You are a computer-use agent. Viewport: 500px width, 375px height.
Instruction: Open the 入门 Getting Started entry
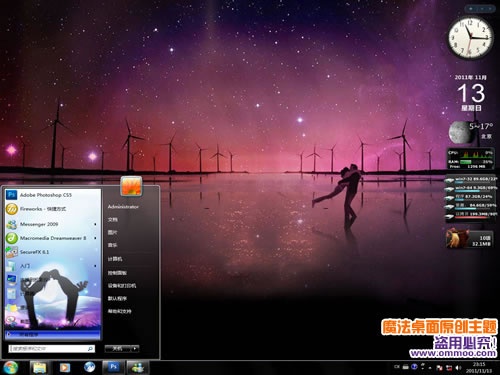[x=53, y=266]
